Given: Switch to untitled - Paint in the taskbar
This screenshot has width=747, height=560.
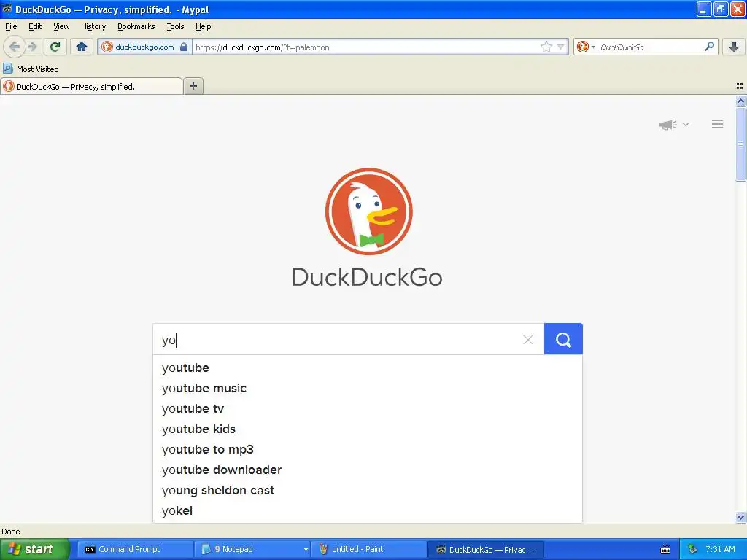Looking at the screenshot, I should [x=368, y=549].
